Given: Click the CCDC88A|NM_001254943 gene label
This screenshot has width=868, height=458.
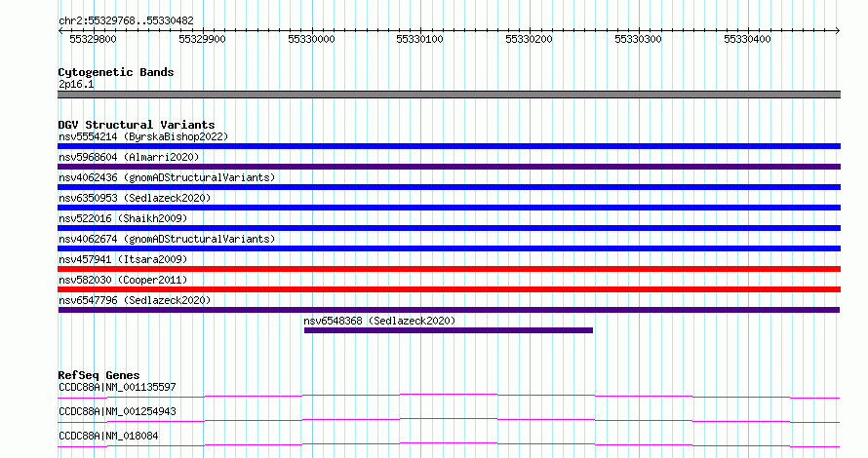Looking at the screenshot, I should [117, 411].
